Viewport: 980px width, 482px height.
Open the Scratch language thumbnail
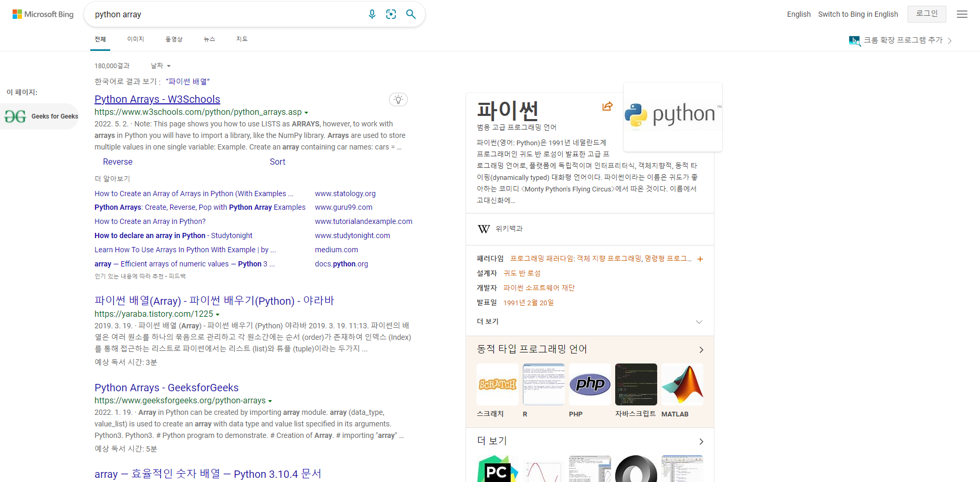498,384
